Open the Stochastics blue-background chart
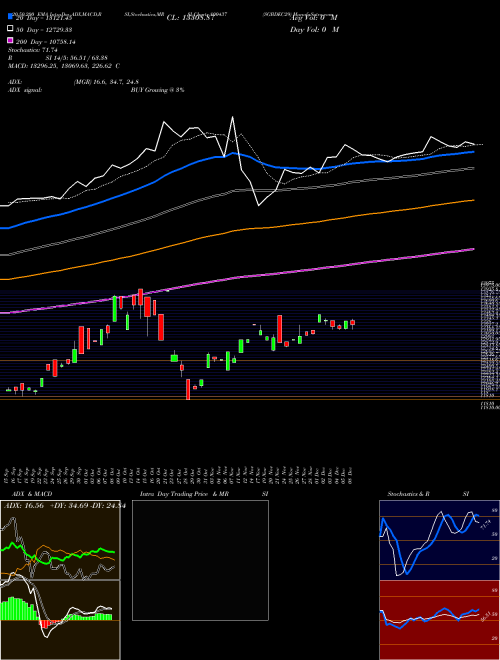The height and width of the screenshot is (660, 500). pyautogui.click(x=440, y=540)
